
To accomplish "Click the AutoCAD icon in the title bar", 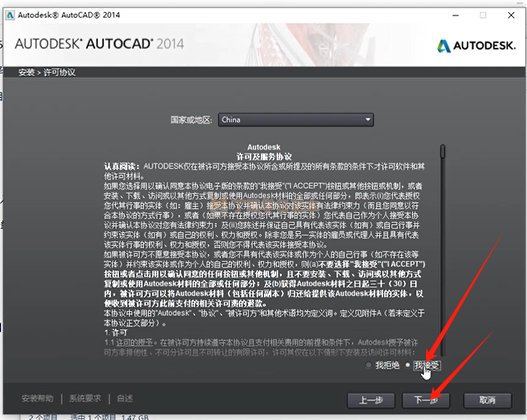I will point(10,15).
